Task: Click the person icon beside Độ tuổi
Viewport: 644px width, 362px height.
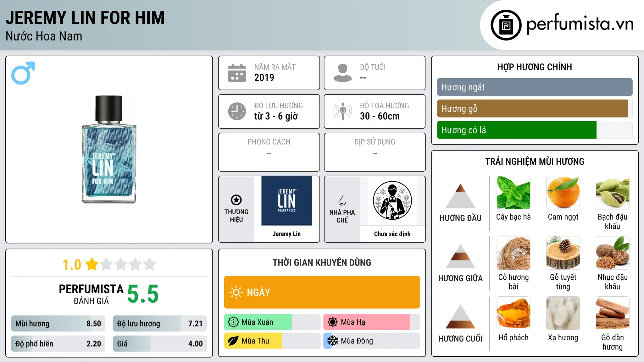Action: point(343,73)
